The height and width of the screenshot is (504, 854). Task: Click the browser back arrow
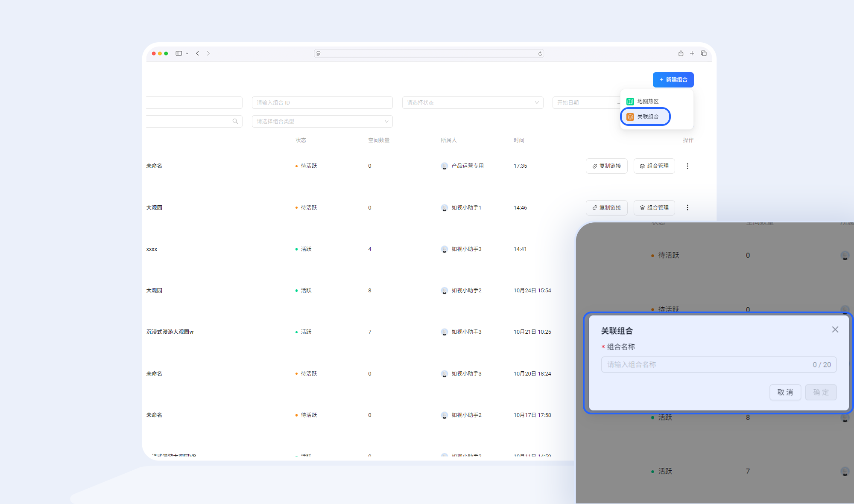[198, 53]
